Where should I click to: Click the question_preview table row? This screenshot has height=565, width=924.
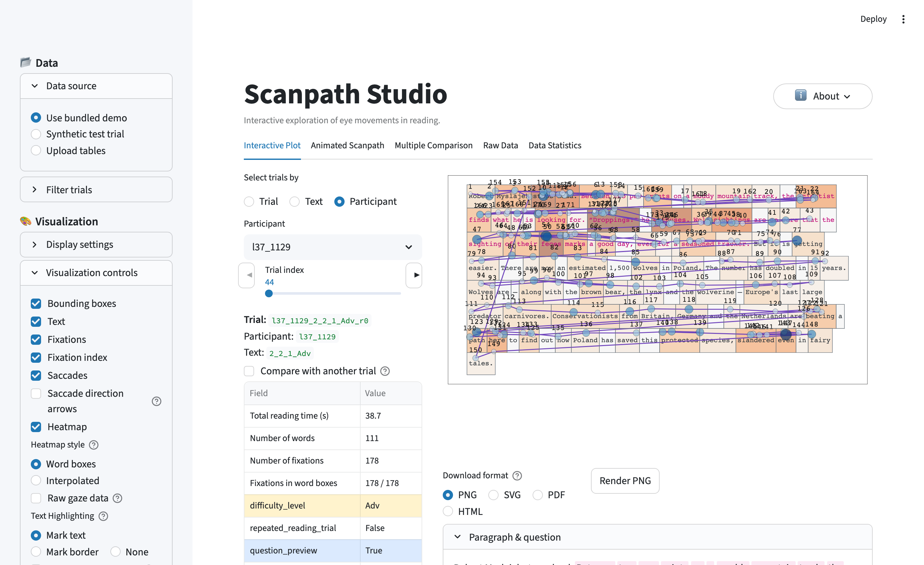click(x=333, y=550)
